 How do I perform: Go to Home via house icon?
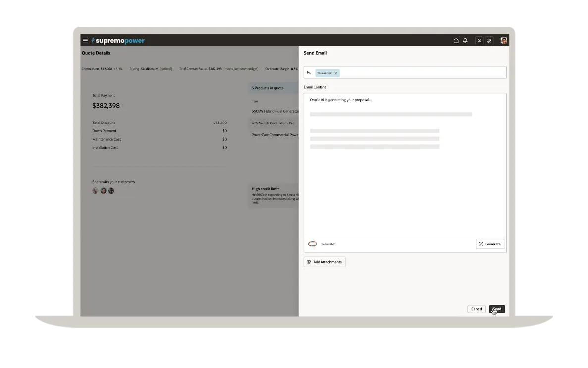456,41
